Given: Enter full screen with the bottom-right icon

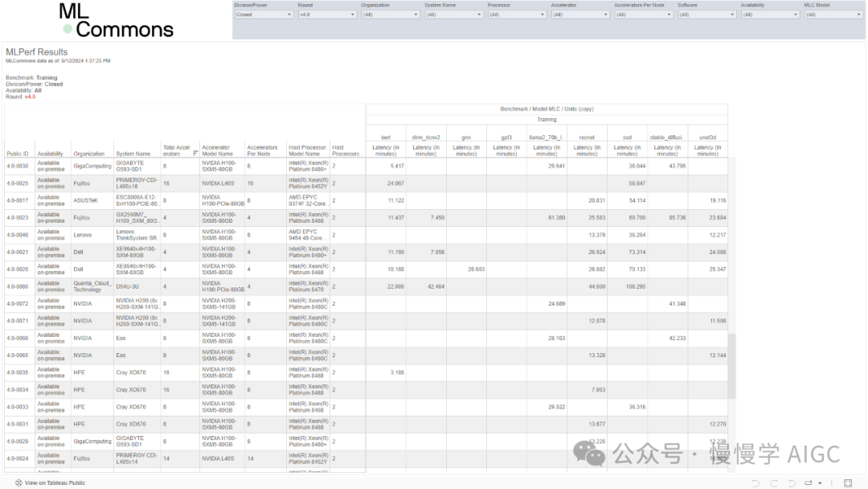Looking at the screenshot, I should [848, 483].
